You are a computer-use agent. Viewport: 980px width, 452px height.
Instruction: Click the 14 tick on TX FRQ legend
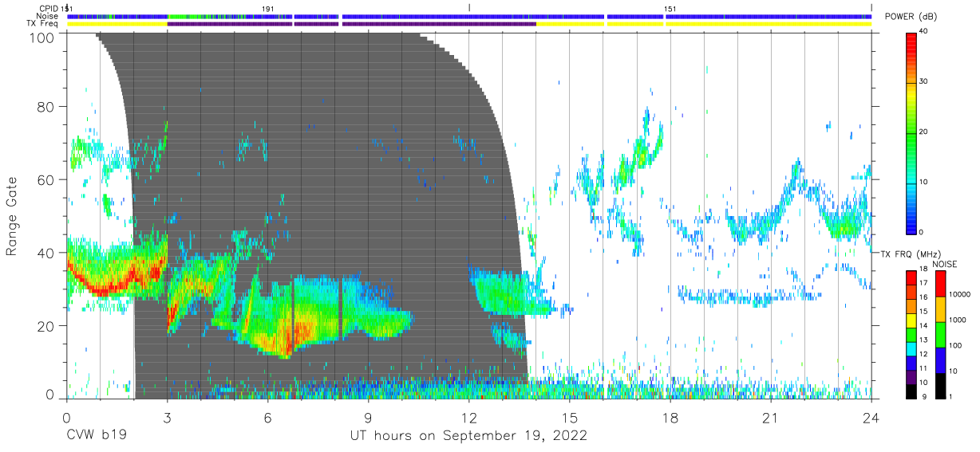click(x=923, y=326)
